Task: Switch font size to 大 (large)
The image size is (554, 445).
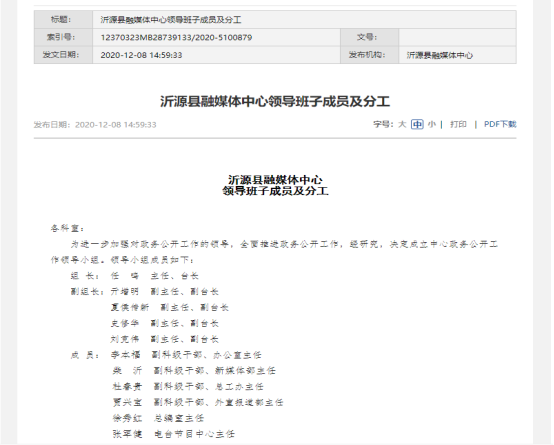Action: pyautogui.click(x=402, y=124)
